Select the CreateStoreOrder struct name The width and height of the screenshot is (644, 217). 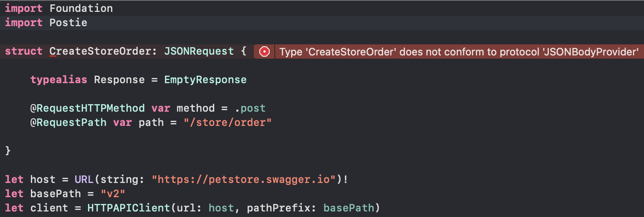(100, 51)
